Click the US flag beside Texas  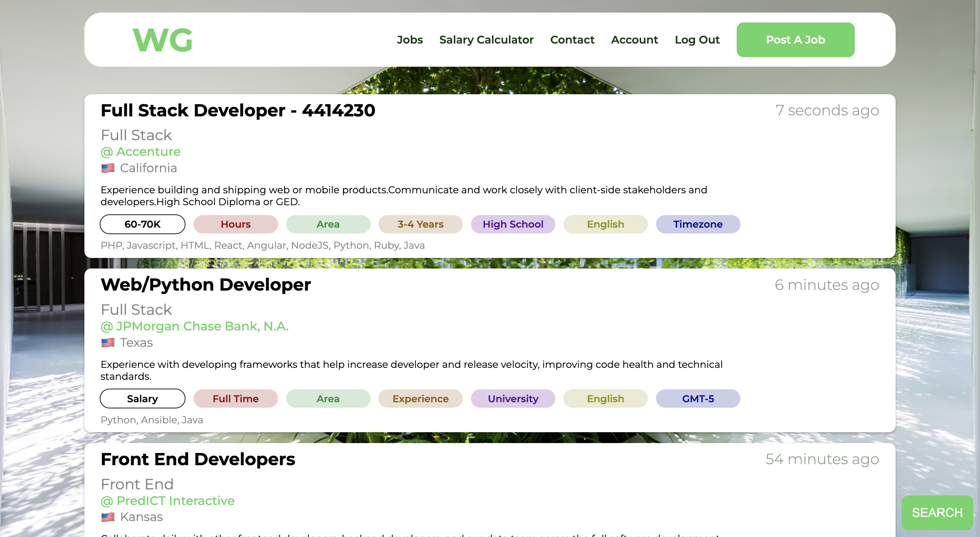(108, 343)
